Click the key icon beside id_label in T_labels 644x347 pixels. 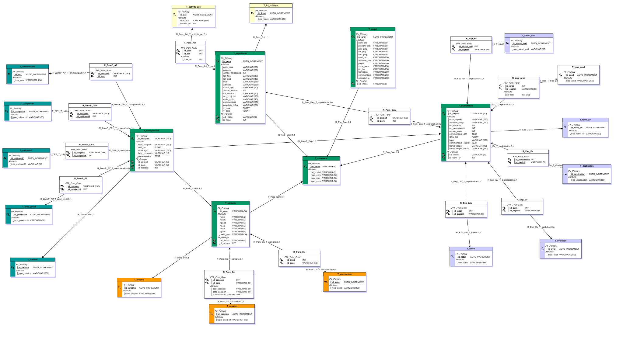click(x=452, y=257)
